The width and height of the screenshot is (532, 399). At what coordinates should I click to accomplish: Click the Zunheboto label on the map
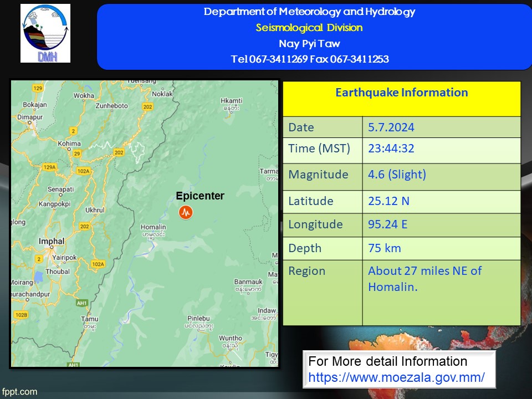click(x=111, y=105)
